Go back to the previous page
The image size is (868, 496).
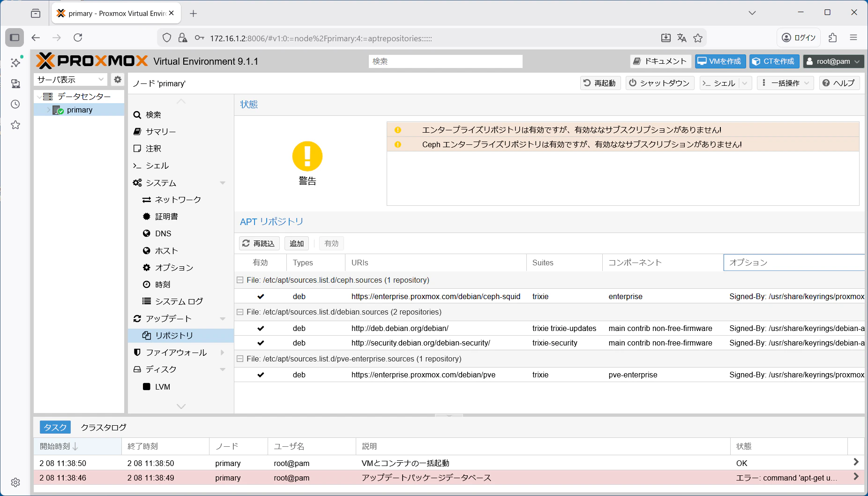[x=36, y=38]
